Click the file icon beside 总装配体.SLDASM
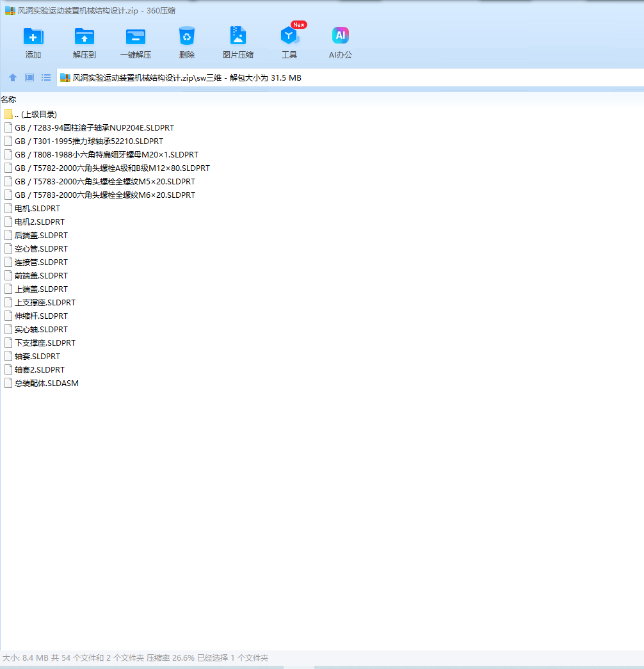644x669 pixels. pyautogui.click(x=8, y=383)
